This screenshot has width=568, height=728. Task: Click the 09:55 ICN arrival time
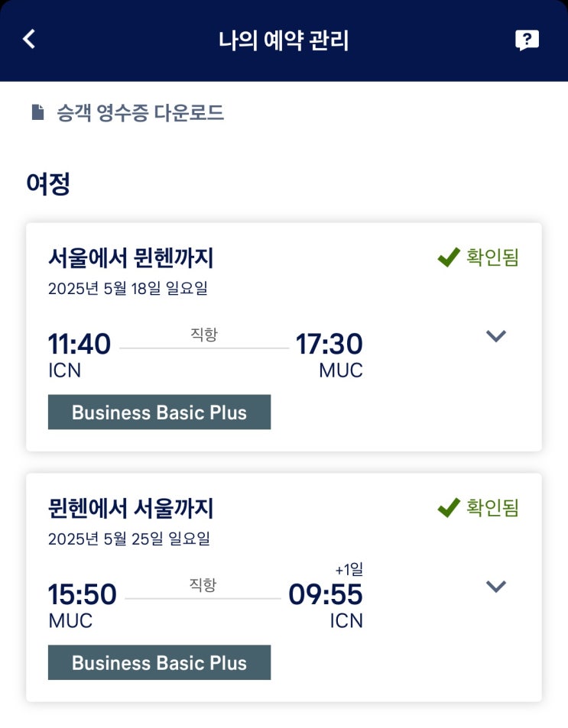[326, 594]
